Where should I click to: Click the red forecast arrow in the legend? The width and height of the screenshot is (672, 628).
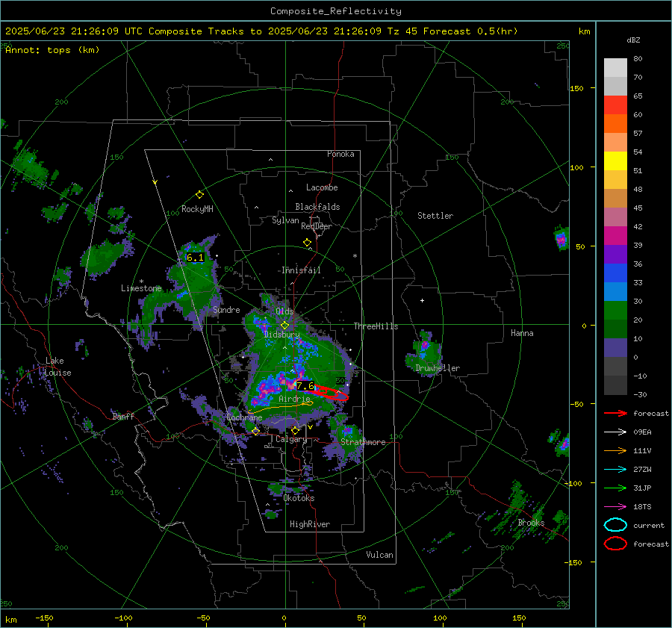tap(615, 413)
